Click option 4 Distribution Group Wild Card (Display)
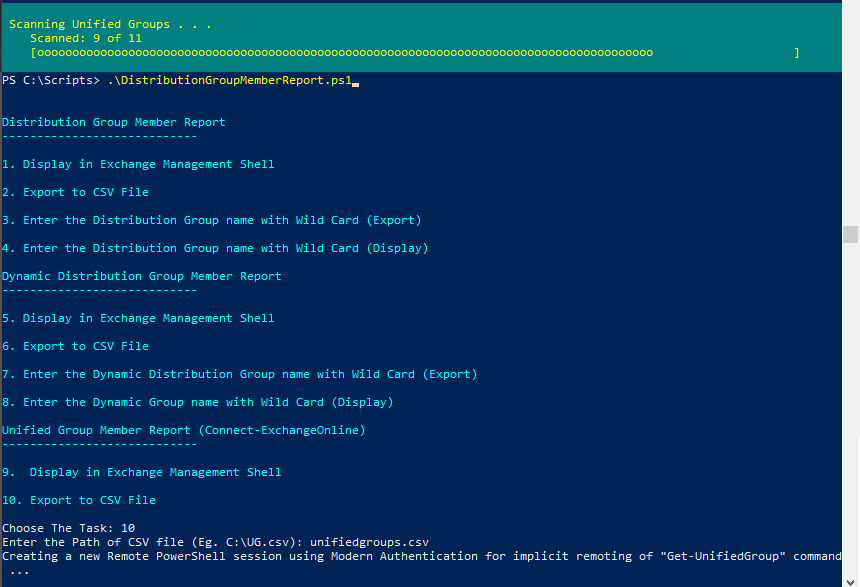 215,248
